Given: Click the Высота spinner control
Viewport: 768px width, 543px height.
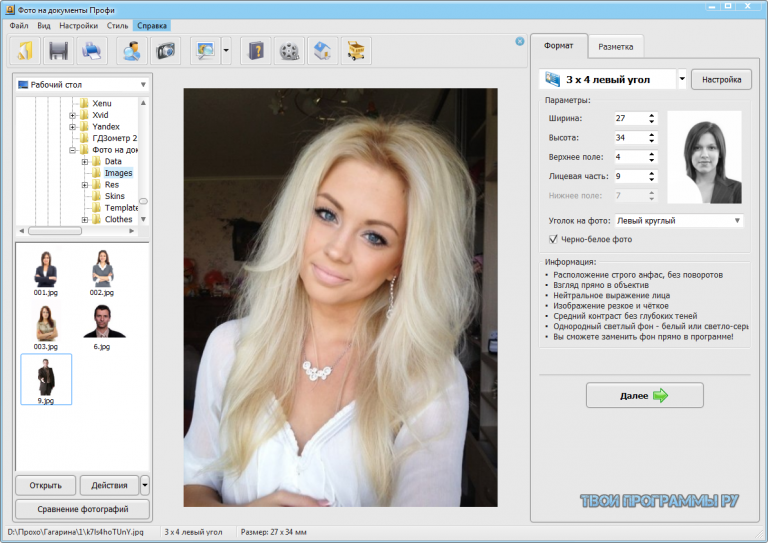Looking at the screenshot, I should [x=651, y=138].
